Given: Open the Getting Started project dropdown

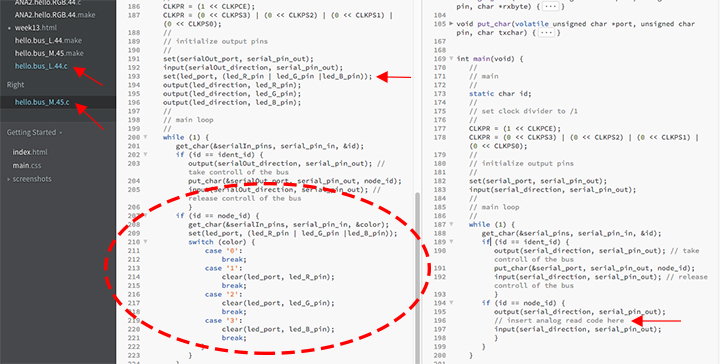Looking at the screenshot, I should (34, 132).
